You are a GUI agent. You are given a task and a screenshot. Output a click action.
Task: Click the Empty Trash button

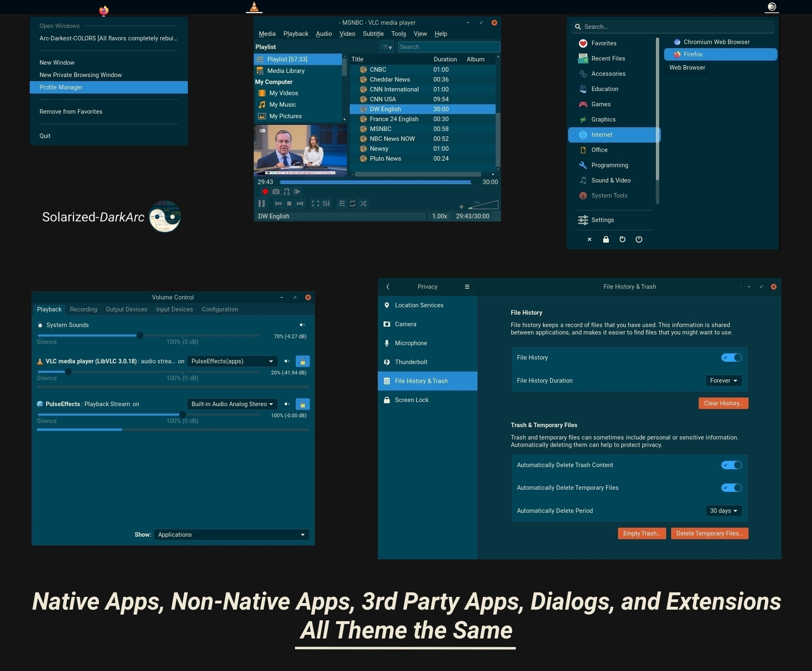click(x=642, y=533)
